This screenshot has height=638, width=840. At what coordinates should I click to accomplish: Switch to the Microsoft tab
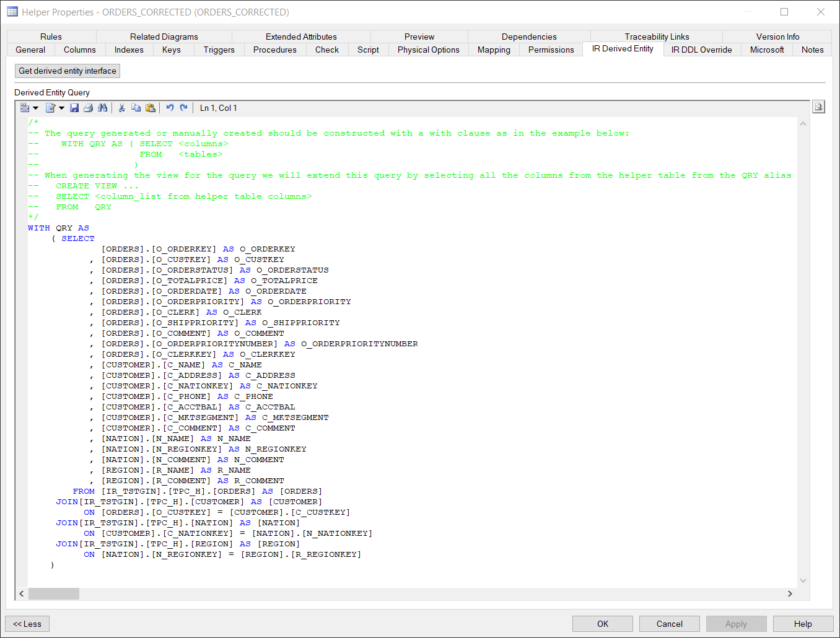point(767,50)
